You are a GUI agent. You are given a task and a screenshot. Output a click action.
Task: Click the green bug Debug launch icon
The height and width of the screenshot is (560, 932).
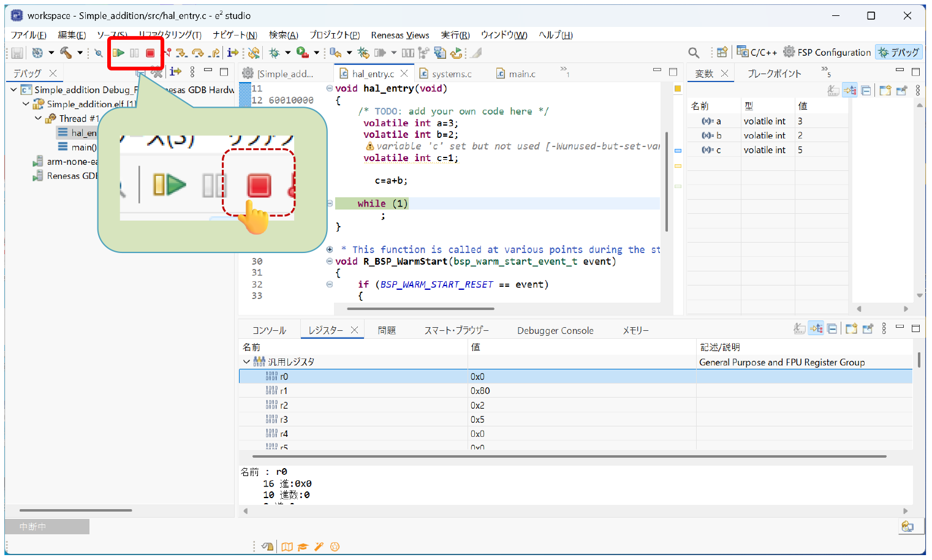tap(275, 53)
